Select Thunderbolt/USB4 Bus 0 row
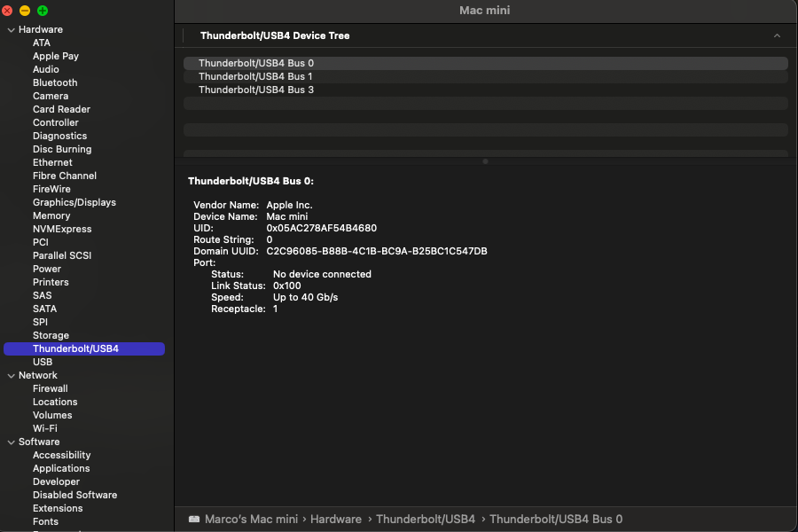Image resolution: width=798 pixels, height=532 pixels. pyautogui.click(x=486, y=63)
